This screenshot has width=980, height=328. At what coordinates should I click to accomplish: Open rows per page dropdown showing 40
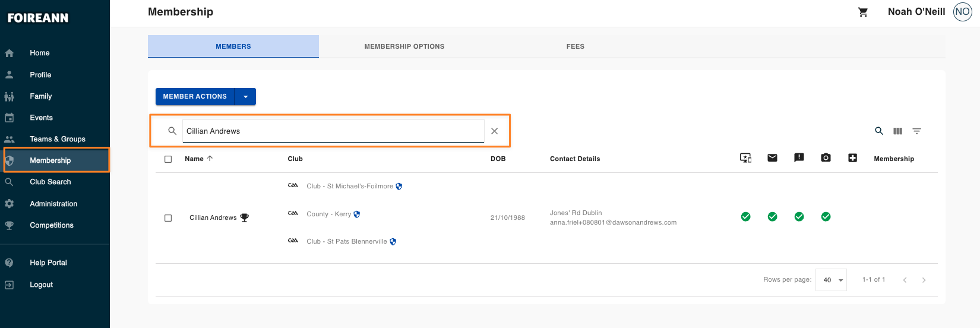832,280
